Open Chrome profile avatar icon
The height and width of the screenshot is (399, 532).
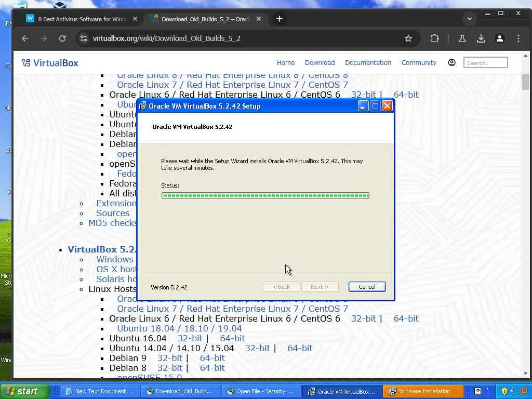tap(499, 38)
